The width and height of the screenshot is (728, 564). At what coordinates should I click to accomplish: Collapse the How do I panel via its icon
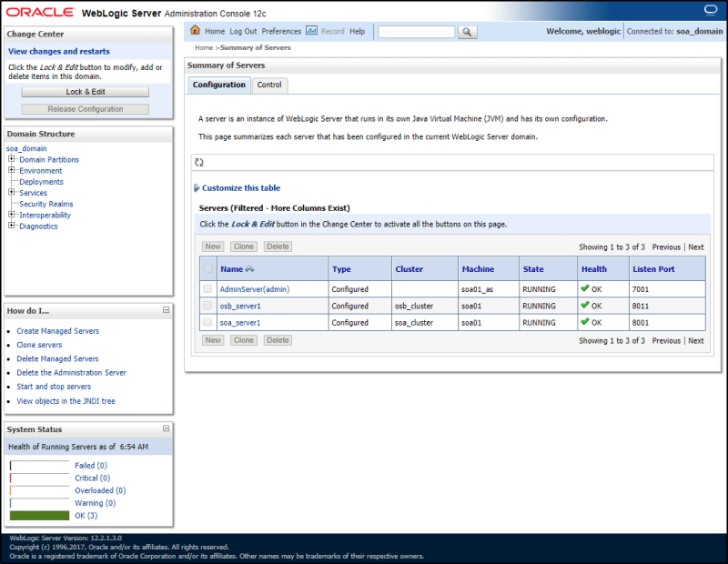click(x=166, y=311)
